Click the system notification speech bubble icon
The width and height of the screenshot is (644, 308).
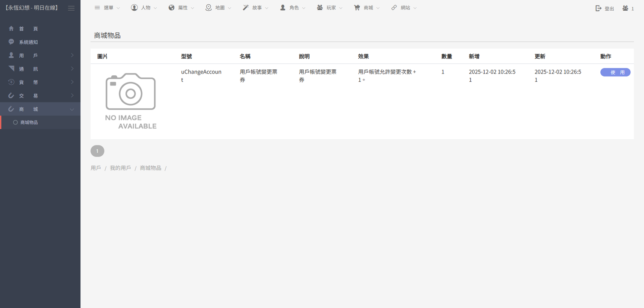tap(12, 42)
